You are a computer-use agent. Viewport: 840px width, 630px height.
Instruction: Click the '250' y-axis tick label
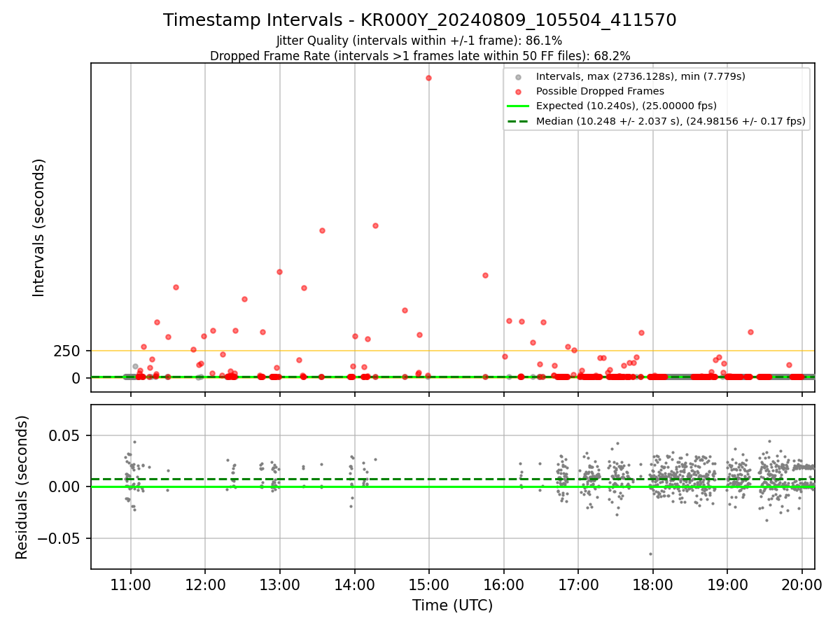(x=67, y=351)
